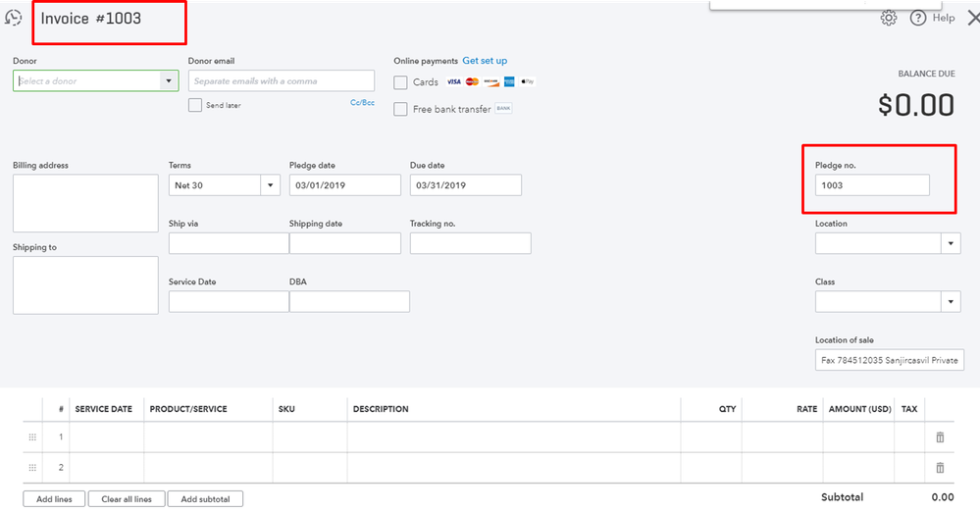Click the AMOUNT (USD) column header

[859, 409]
